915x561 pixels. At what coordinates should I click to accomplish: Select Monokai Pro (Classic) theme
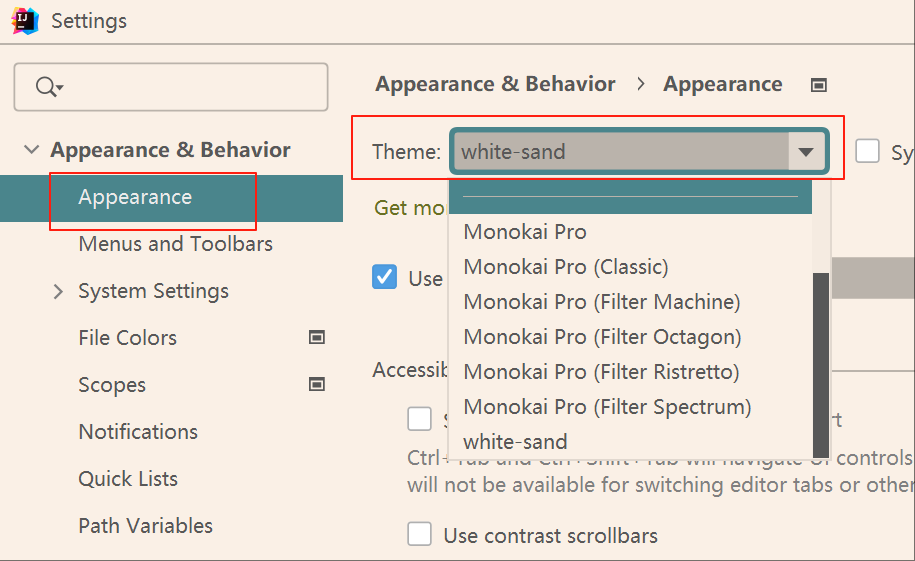[566, 267]
